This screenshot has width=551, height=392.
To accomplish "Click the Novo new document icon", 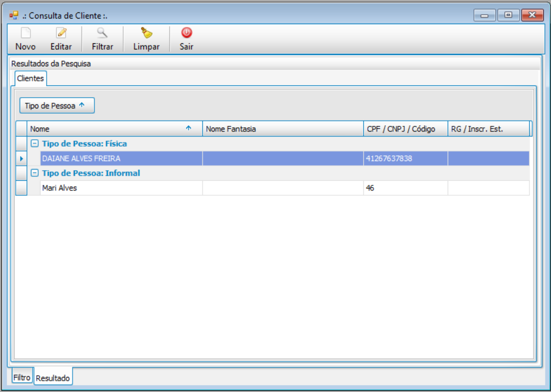I will 26,33.
